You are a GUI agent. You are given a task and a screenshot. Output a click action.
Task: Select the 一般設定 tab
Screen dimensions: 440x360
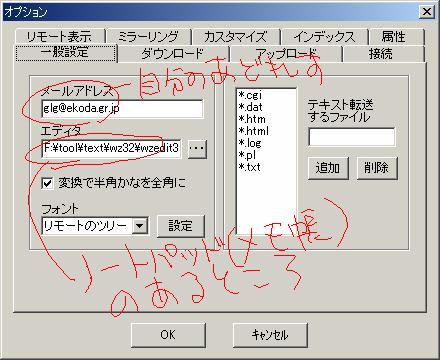pyautogui.click(x=66, y=53)
